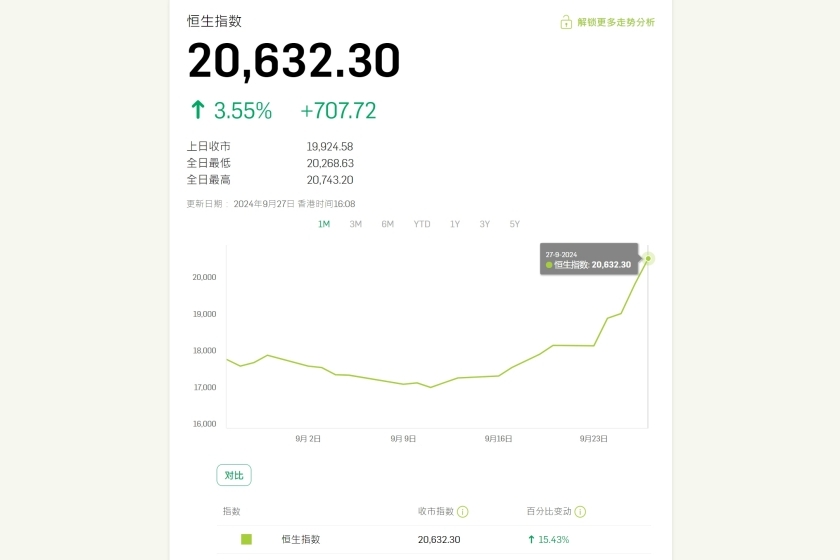Click the unlock padlock icon
The height and width of the screenshot is (560, 840).
[x=566, y=23]
